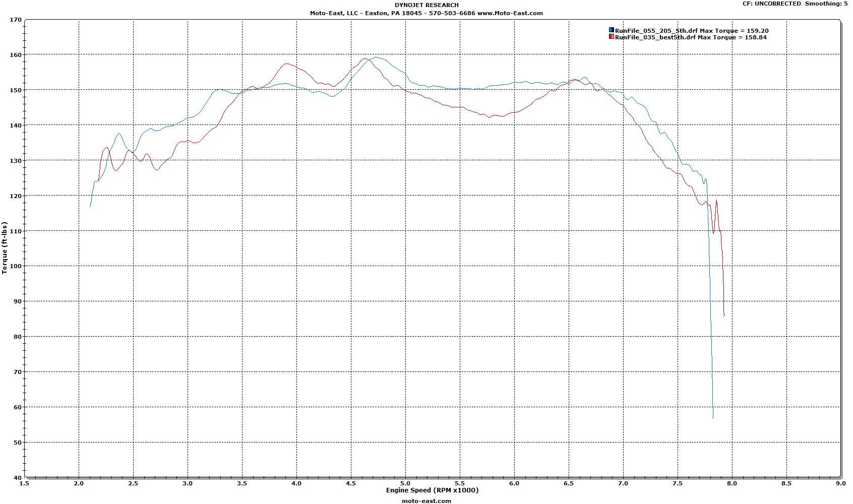Click the 120 torque axis value
853x504 pixels.
(16, 197)
